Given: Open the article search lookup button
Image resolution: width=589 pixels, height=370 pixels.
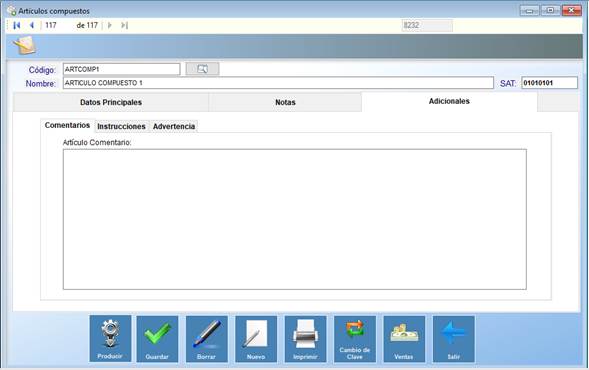Looking at the screenshot, I should [202, 69].
